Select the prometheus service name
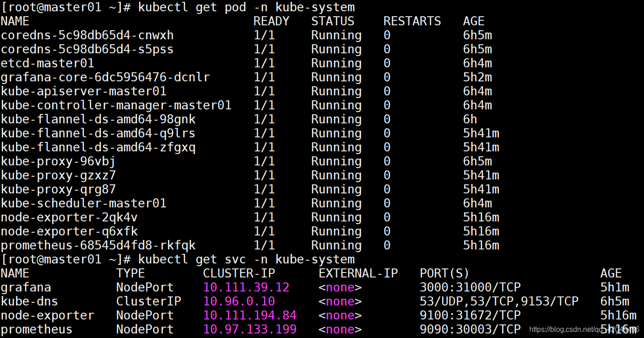 point(37,330)
